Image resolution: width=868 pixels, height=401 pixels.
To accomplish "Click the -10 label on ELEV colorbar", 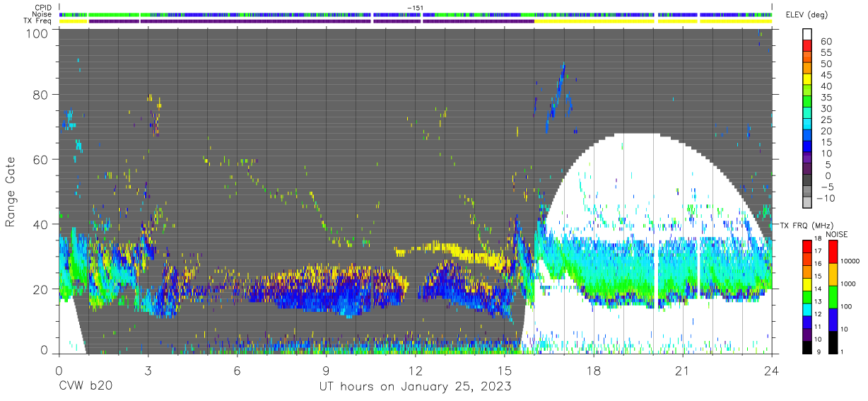I will [827, 198].
